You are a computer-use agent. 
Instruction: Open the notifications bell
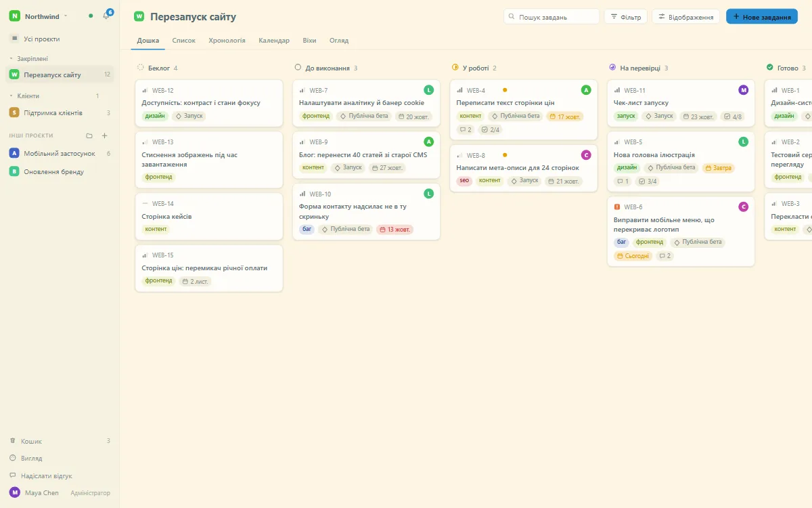click(x=106, y=16)
